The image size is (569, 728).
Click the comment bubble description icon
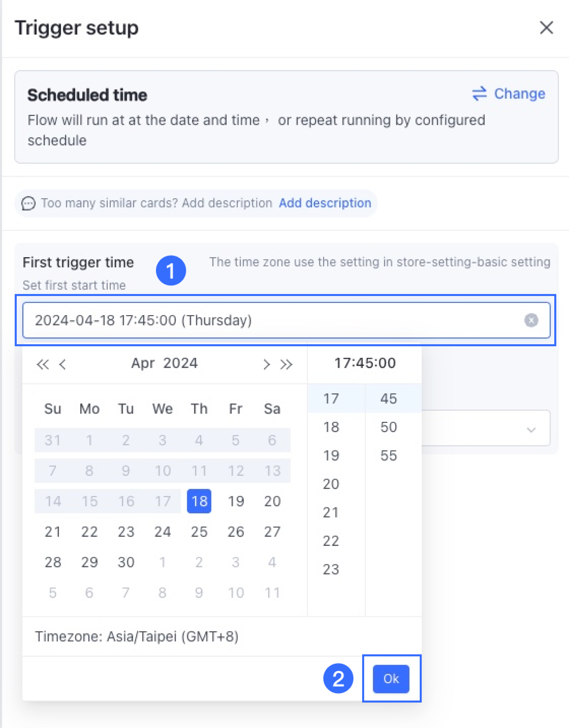(28, 203)
